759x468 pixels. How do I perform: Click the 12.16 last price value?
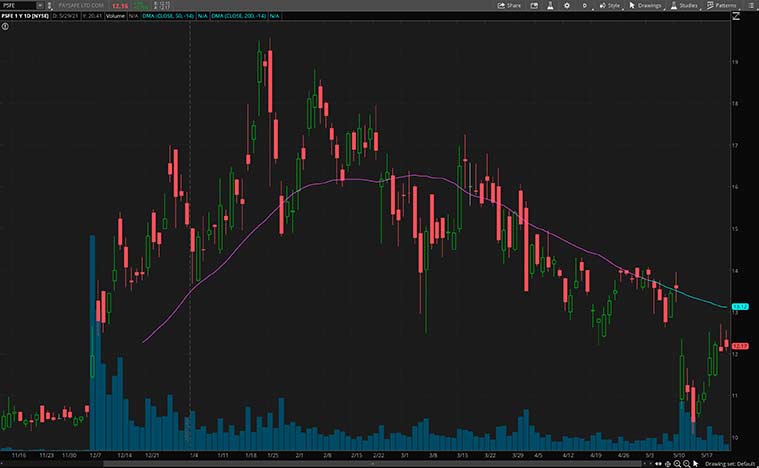point(120,6)
